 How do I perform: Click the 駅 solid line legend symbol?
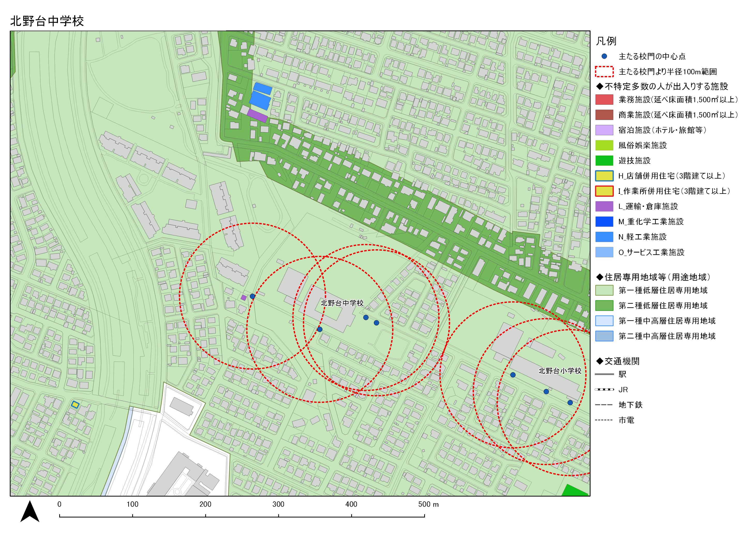604,374
